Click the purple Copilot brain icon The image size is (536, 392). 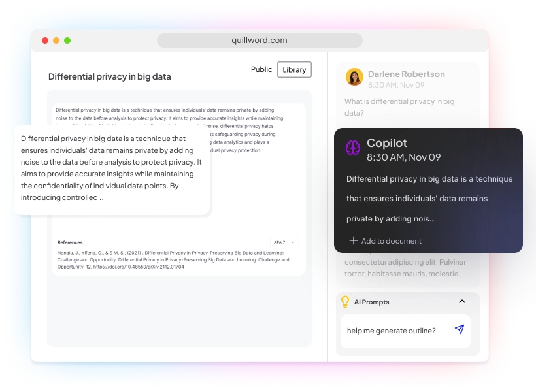coord(353,148)
